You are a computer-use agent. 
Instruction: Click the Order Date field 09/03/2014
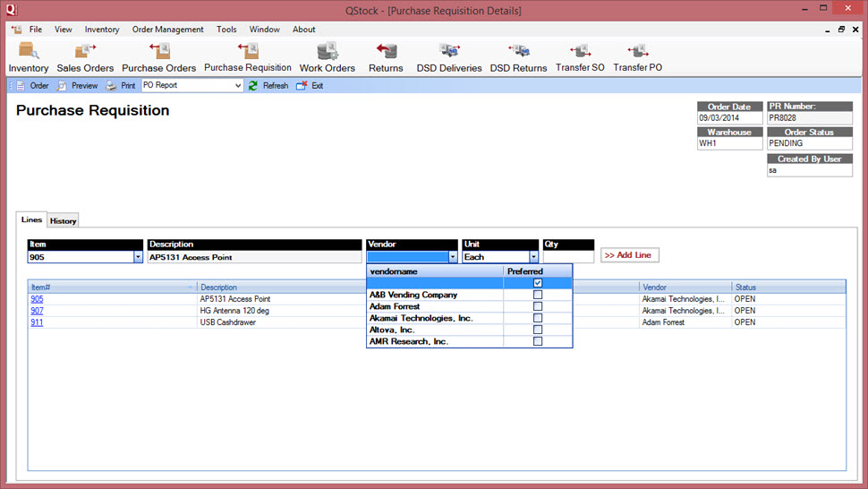tap(730, 118)
